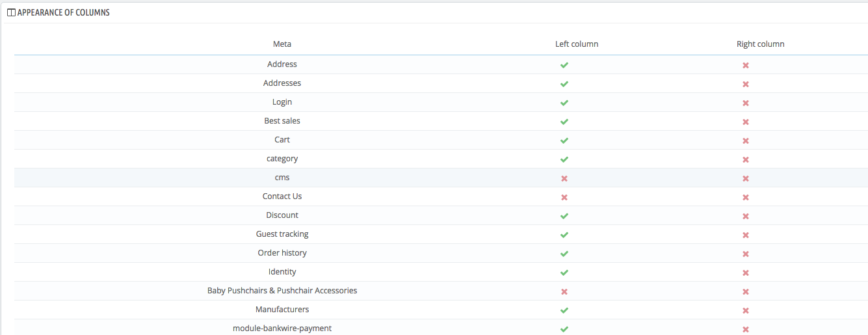
Task: Click Best sales right column cross icon
Action: coord(746,122)
